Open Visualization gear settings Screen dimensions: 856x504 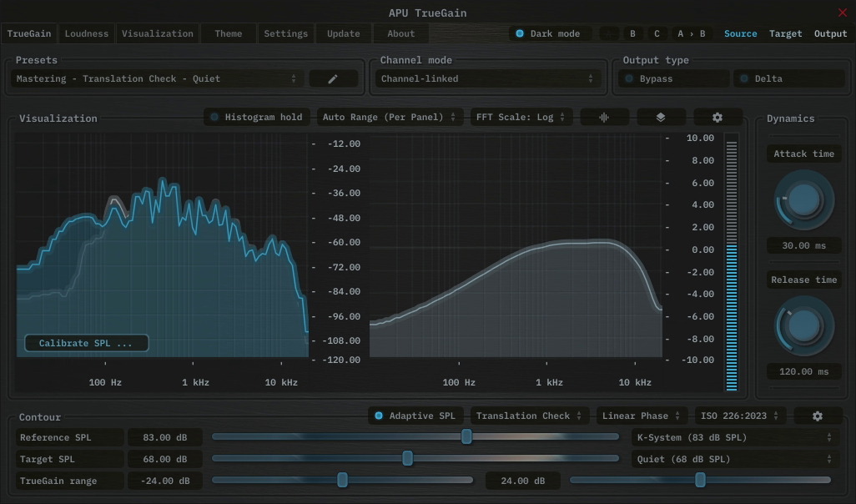(717, 118)
